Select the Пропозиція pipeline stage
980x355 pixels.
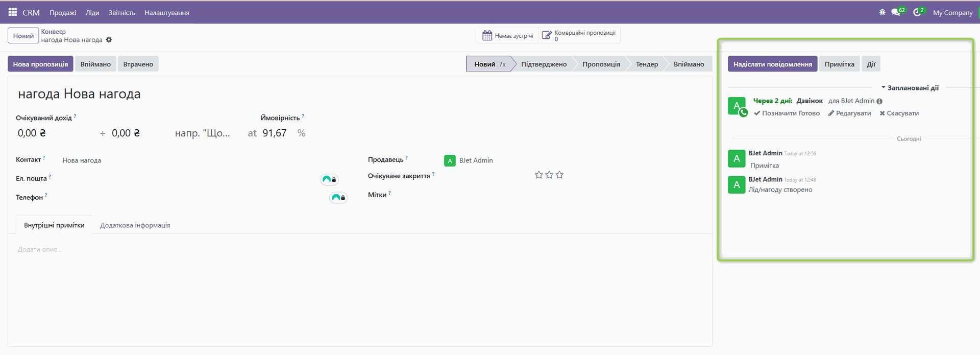pyautogui.click(x=601, y=64)
